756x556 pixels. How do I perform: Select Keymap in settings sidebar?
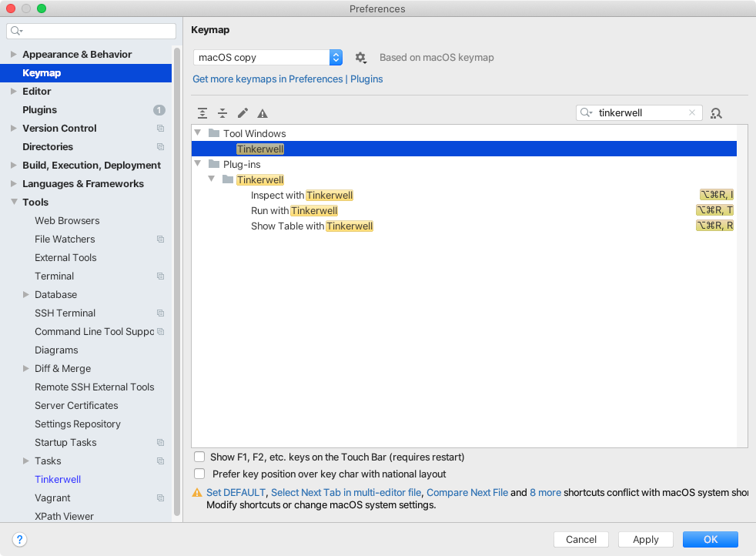tap(85, 73)
